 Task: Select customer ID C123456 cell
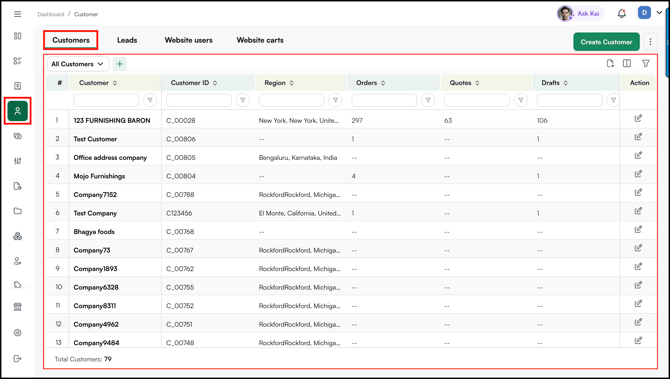click(x=179, y=213)
